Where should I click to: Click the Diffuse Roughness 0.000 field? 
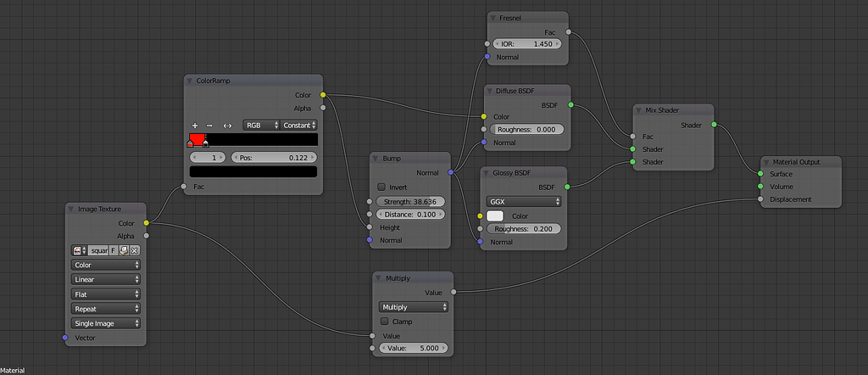(x=527, y=130)
